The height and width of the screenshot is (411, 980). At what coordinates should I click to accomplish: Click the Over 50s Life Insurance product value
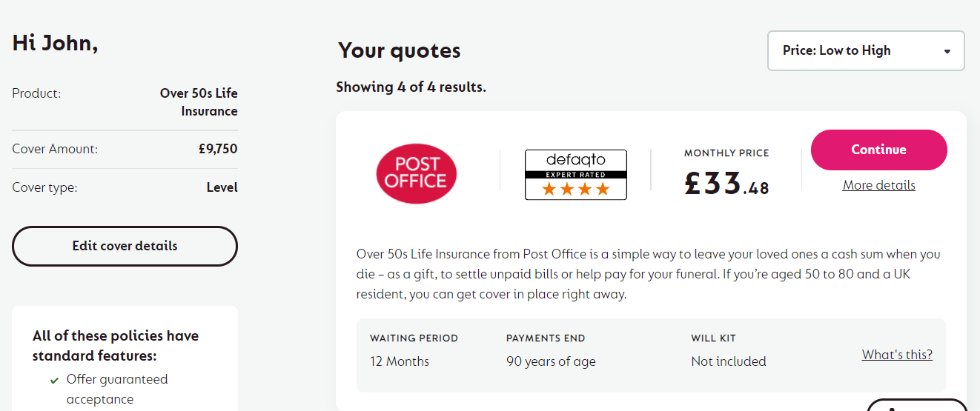(199, 102)
